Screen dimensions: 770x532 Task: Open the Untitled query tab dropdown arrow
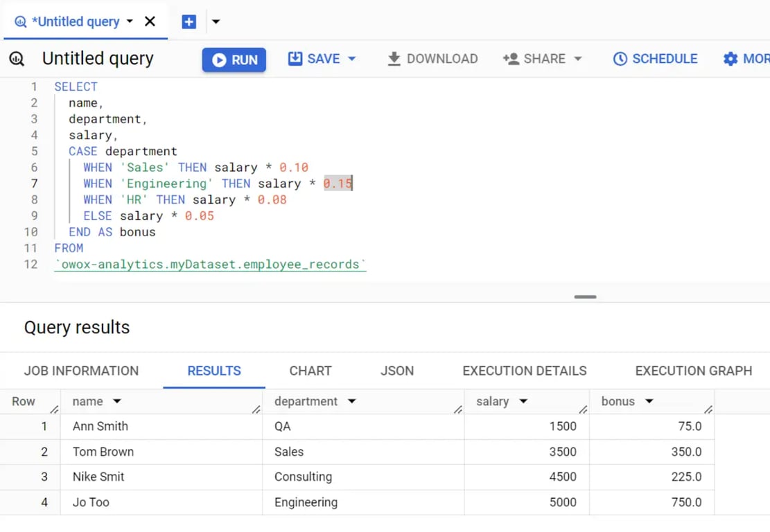coord(130,21)
